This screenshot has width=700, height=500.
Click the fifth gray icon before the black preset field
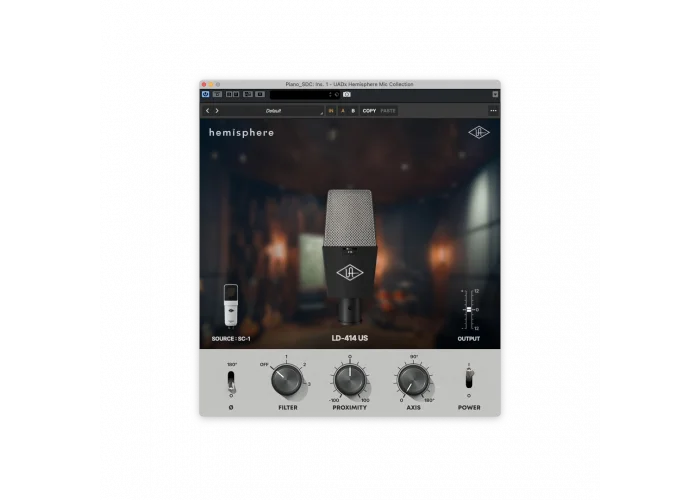tap(260, 95)
